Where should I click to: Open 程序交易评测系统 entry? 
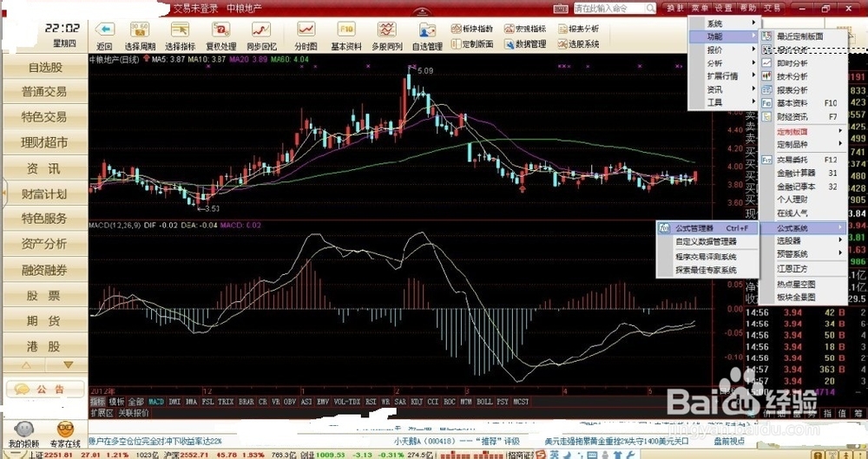point(707,257)
